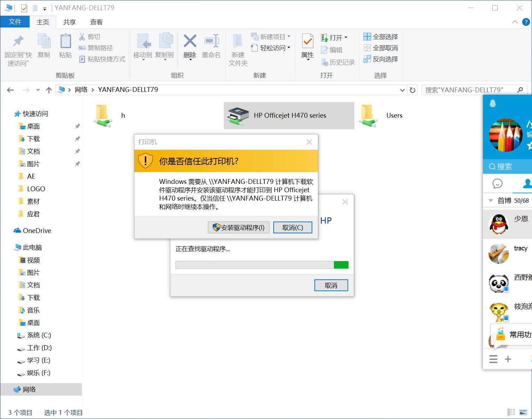Click History (历史记录) in the ribbon
This screenshot has width=532, height=419.
click(x=338, y=62)
